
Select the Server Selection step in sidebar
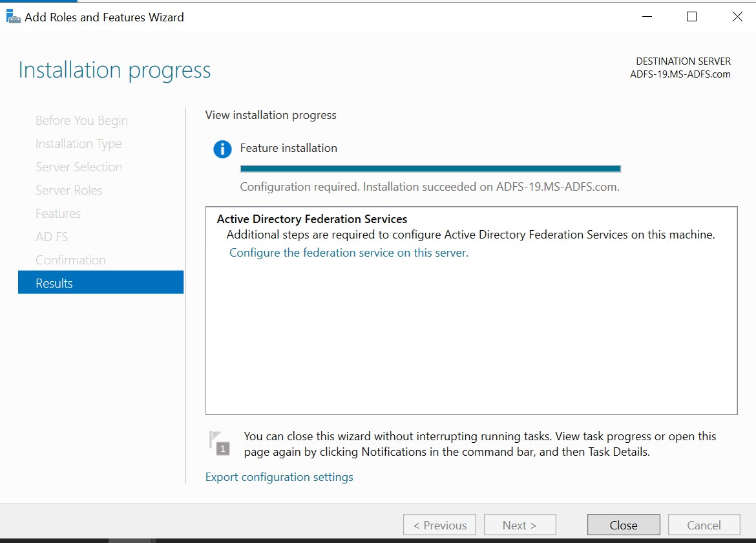79,167
